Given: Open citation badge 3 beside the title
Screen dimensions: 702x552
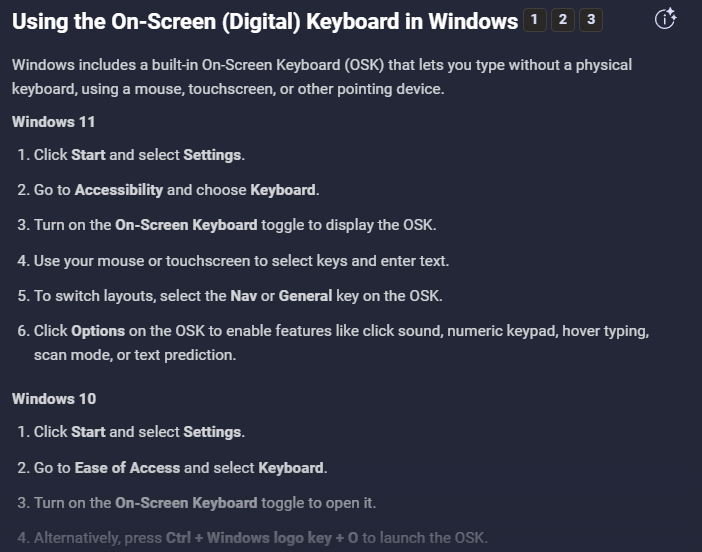Looking at the screenshot, I should click(x=591, y=20).
